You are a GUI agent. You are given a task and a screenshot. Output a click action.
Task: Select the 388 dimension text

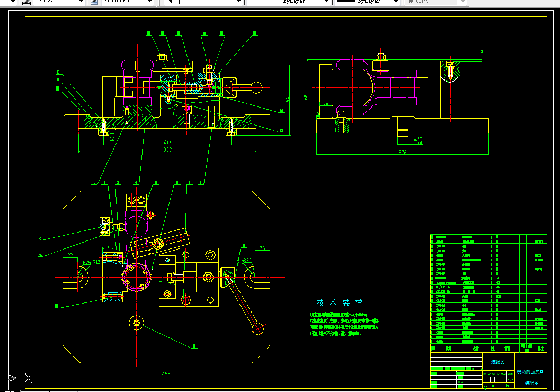167,149
